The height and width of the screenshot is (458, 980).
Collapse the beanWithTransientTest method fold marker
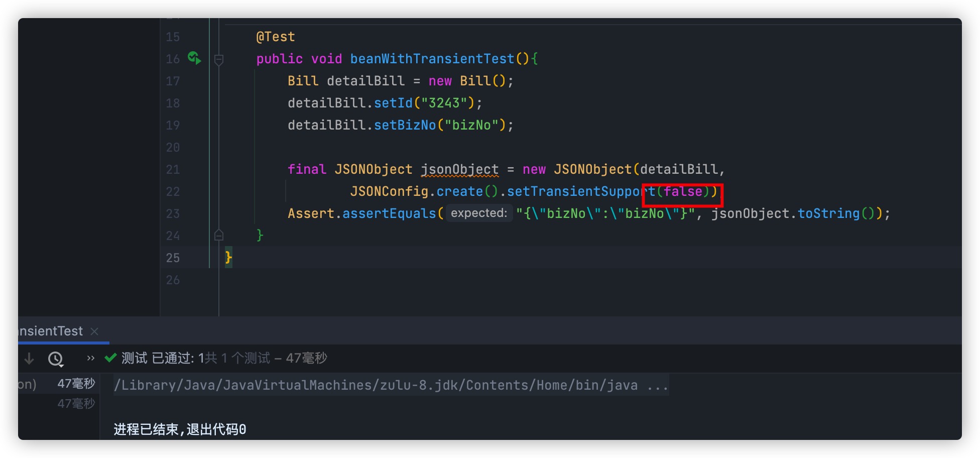pyautogui.click(x=219, y=59)
